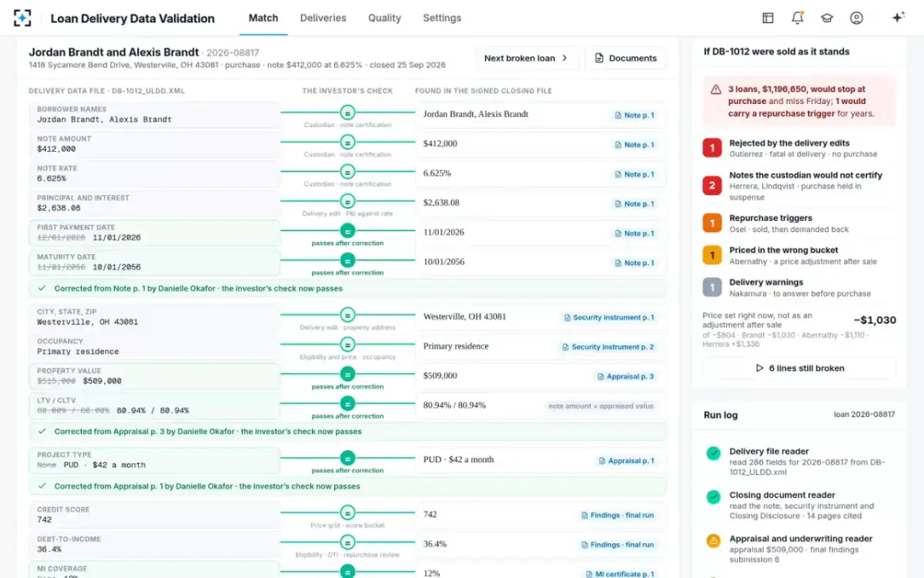Switch to the Match tab
This screenshot has width=924, height=578.
tap(263, 18)
